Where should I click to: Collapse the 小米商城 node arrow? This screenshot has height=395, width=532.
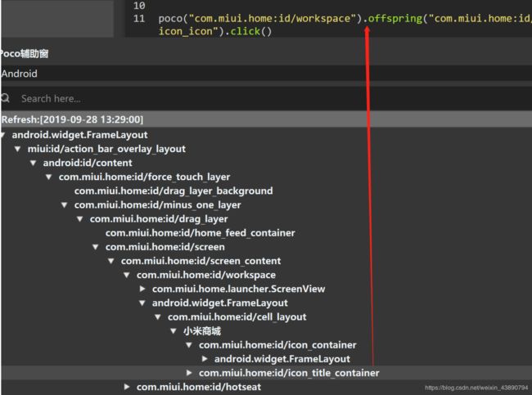[174, 331]
